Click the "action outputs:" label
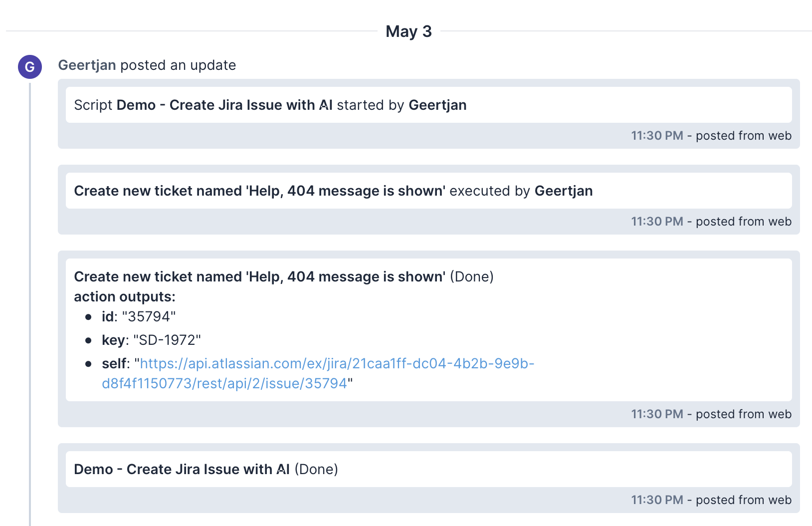Image resolution: width=812 pixels, height=526 pixels. tap(125, 297)
